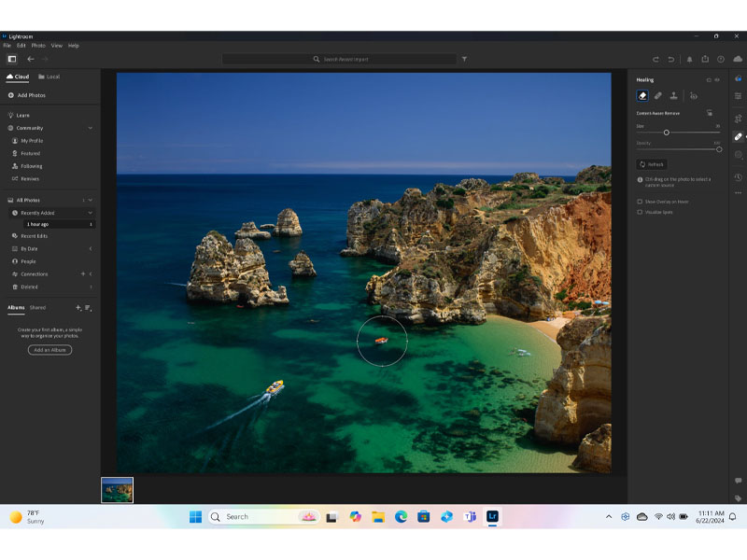Open Microsoft Edge from the taskbar

pyautogui.click(x=402, y=517)
